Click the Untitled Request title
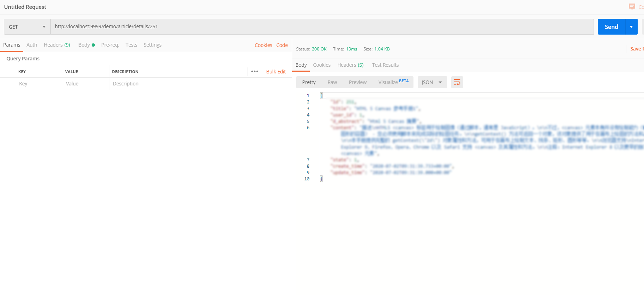Image resolution: width=644 pixels, height=299 pixels. (x=25, y=7)
